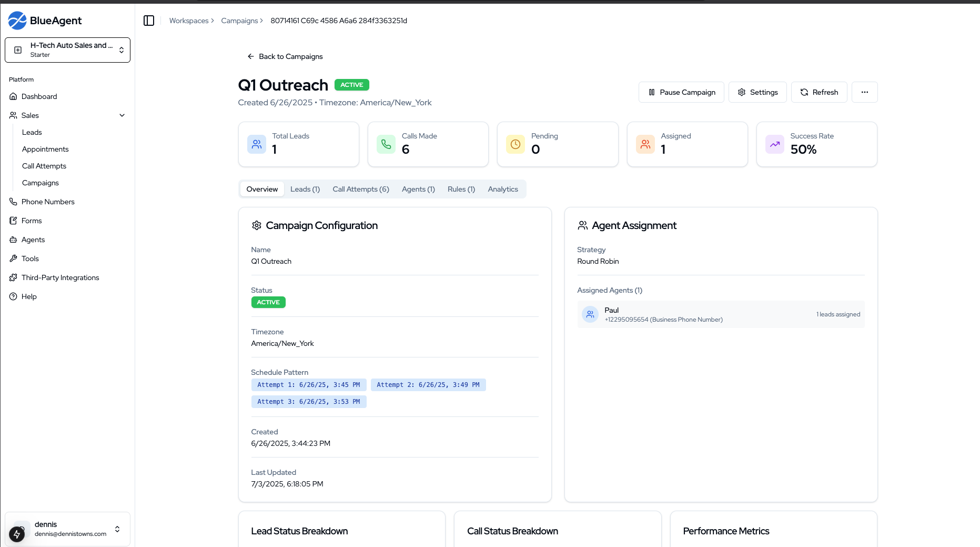
Task: Open the H-Tech Auto Sales workspace switcher
Action: tap(67, 50)
